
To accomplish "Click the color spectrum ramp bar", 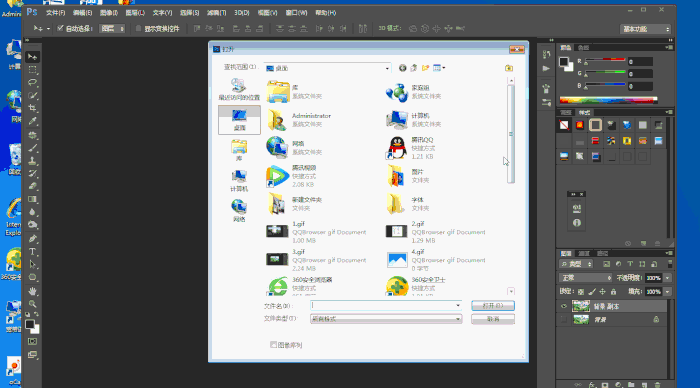I will 608,100.
